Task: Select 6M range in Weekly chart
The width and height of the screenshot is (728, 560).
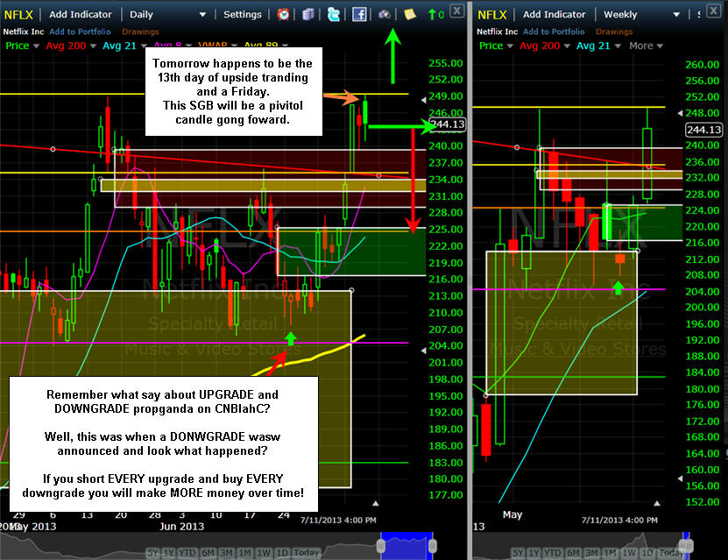Action: [x=573, y=553]
